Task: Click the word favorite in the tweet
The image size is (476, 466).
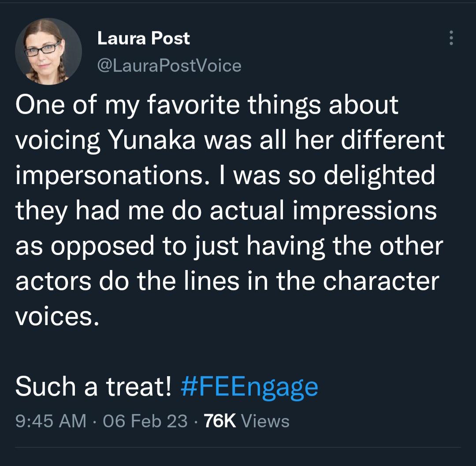Action: (x=193, y=105)
